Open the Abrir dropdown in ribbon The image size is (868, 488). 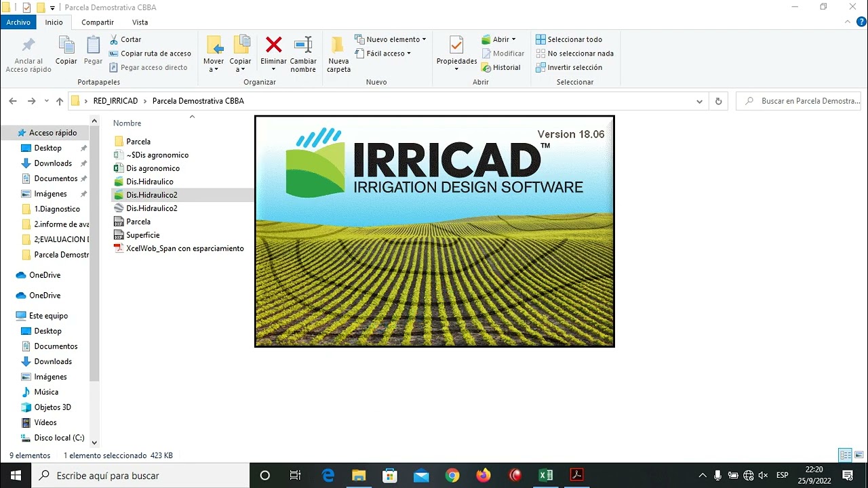498,39
